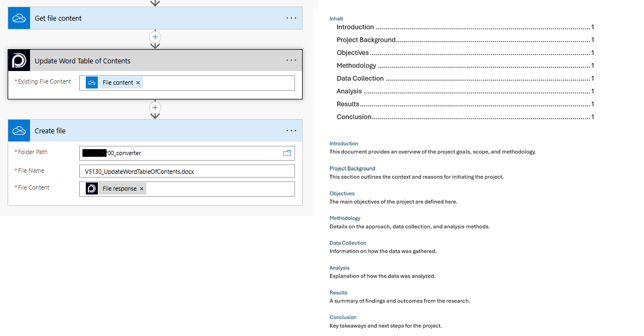Click the Update Word Table of Contents connector icon
Screen dimensions: 644x336
(x=19, y=61)
